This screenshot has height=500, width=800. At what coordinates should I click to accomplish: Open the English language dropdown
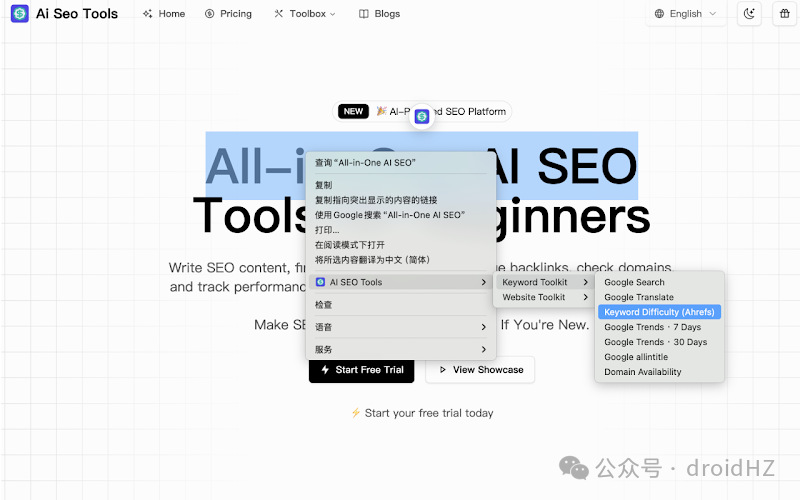tap(686, 14)
